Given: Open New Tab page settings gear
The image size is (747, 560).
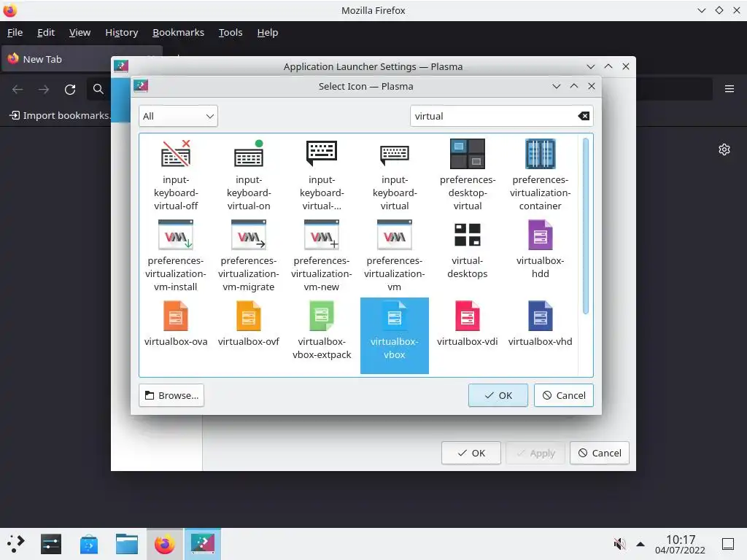Looking at the screenshot, I should point(724,149).
